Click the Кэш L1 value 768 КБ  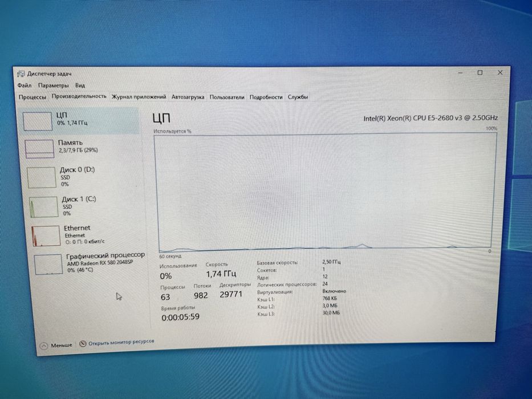click(x=330, y=298)
